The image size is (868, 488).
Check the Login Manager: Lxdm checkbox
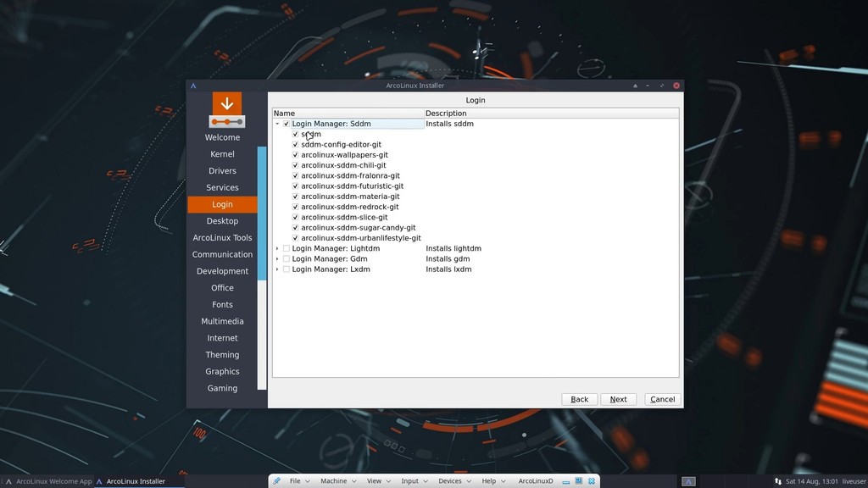coord(287,269)
